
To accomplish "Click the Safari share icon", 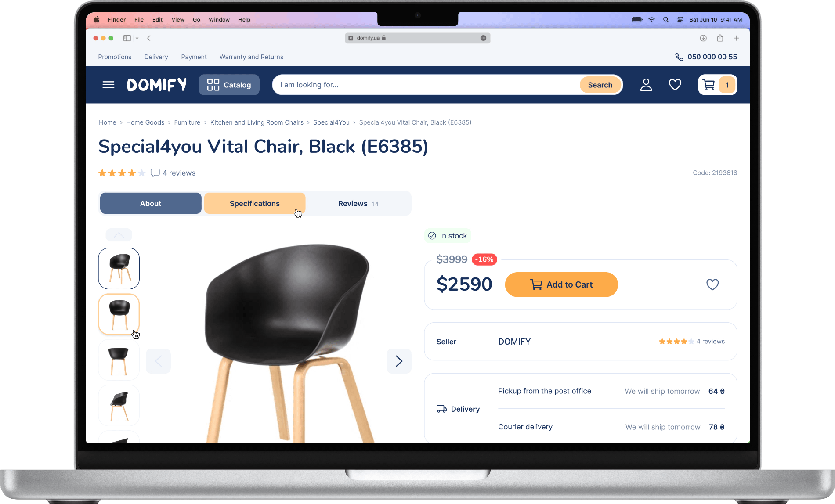I will [720, 38].
